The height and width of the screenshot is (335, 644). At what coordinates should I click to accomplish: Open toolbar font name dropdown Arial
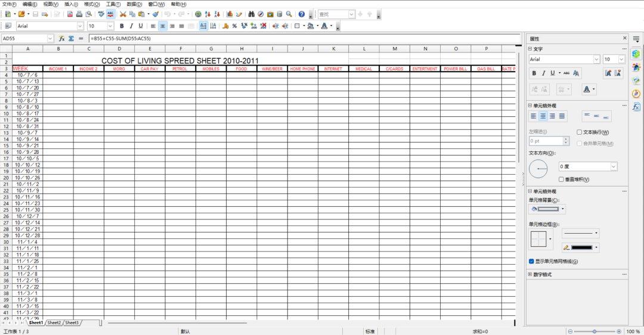80,26
